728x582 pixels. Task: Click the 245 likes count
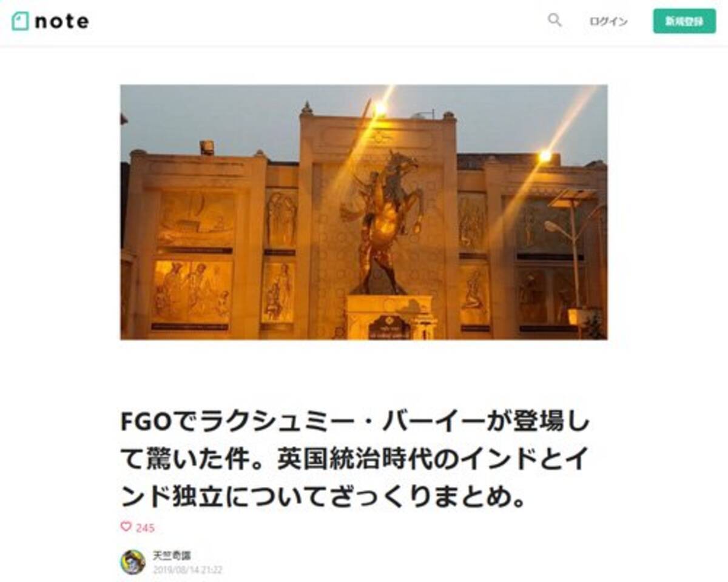145,528
